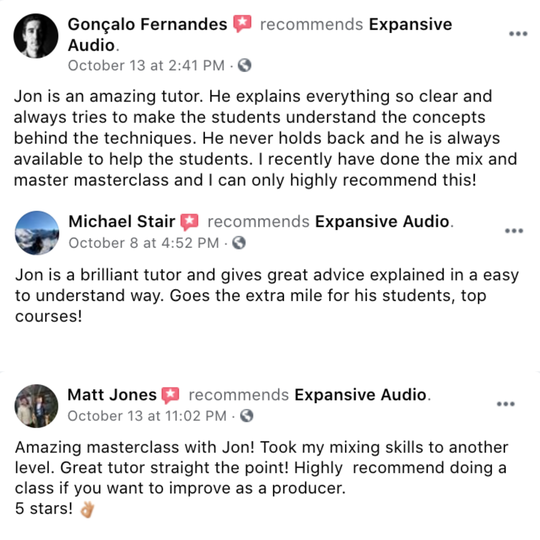Viewport: 540px width, 540px height.
Task: Visit Expansive Audio page from Michael Stair's review
Action: (382, 221)
